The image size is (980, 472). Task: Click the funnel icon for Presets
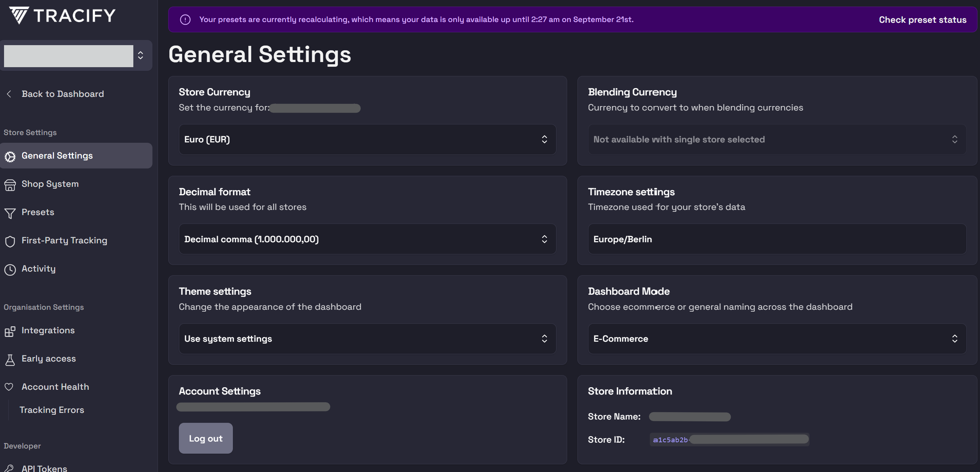[10, 213]
